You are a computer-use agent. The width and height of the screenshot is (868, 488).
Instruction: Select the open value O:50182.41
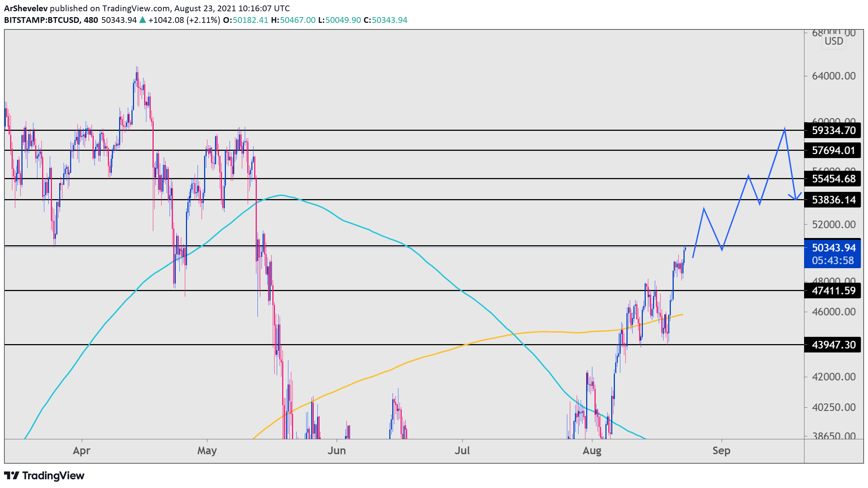[x=246, y=20]
